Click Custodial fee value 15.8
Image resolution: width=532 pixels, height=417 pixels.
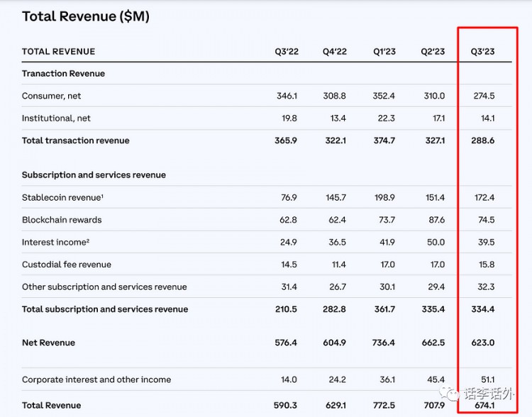(x=487, y=265)
